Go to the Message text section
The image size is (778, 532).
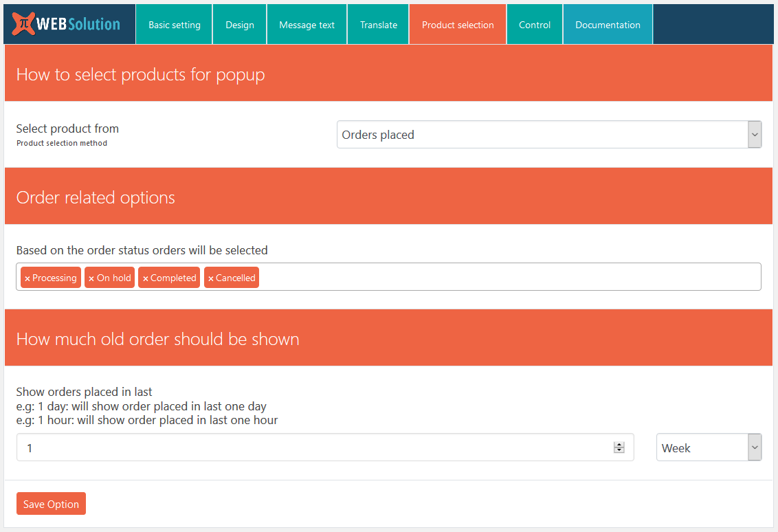coord(307,24)
